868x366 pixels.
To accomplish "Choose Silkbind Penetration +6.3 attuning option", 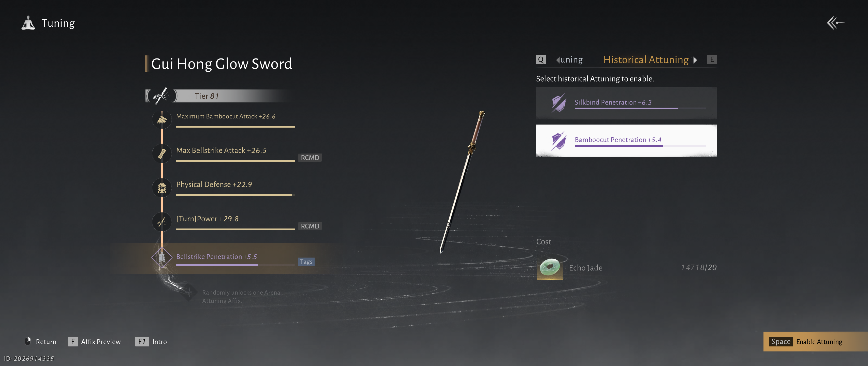I will point(626,103).
